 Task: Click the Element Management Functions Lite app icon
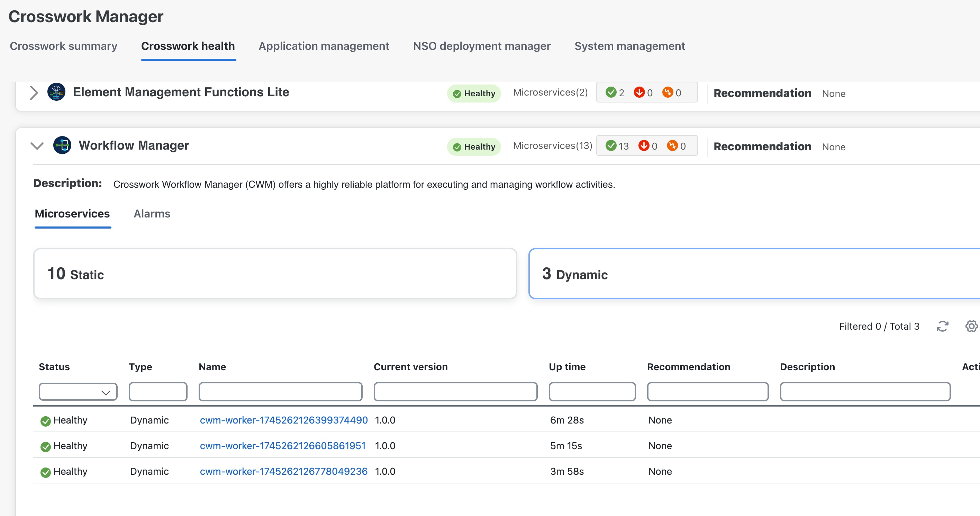click(56, 92)
